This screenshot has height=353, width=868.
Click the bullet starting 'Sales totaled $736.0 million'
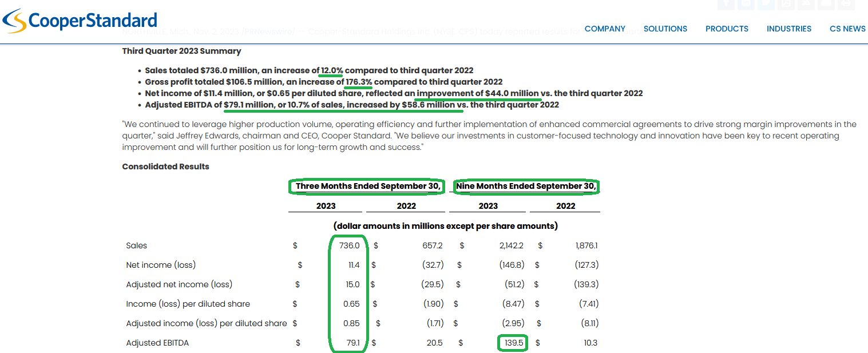[x=309, y=70]
